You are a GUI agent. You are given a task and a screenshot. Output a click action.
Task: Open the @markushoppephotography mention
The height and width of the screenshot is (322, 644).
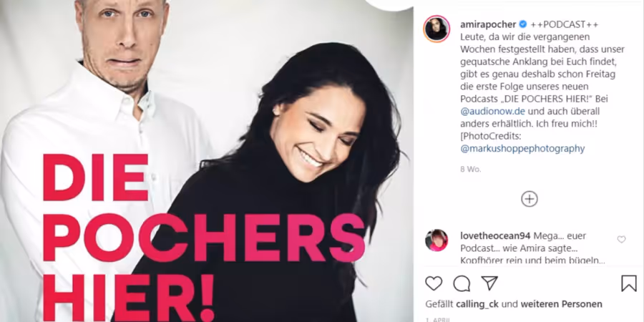tap(522, 149)
